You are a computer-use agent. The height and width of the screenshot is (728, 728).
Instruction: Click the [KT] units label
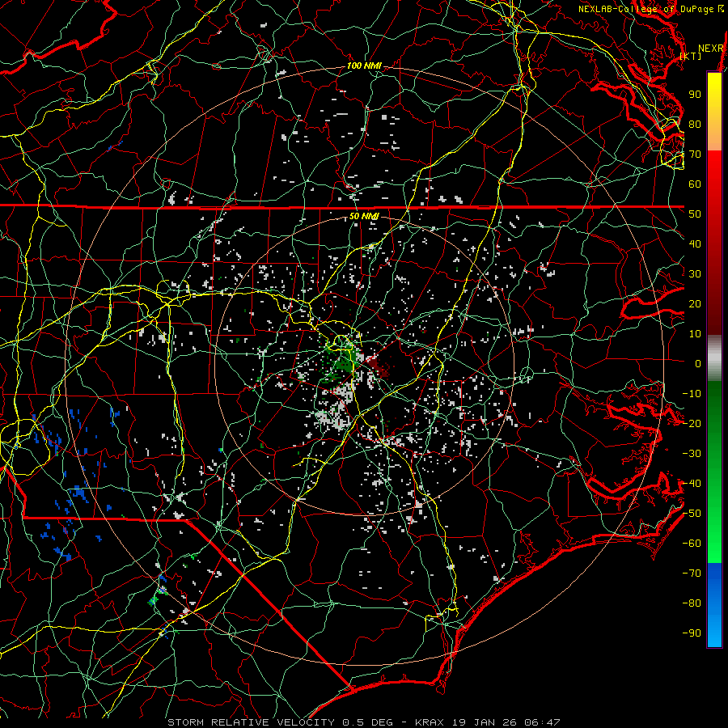click(691, 56)
